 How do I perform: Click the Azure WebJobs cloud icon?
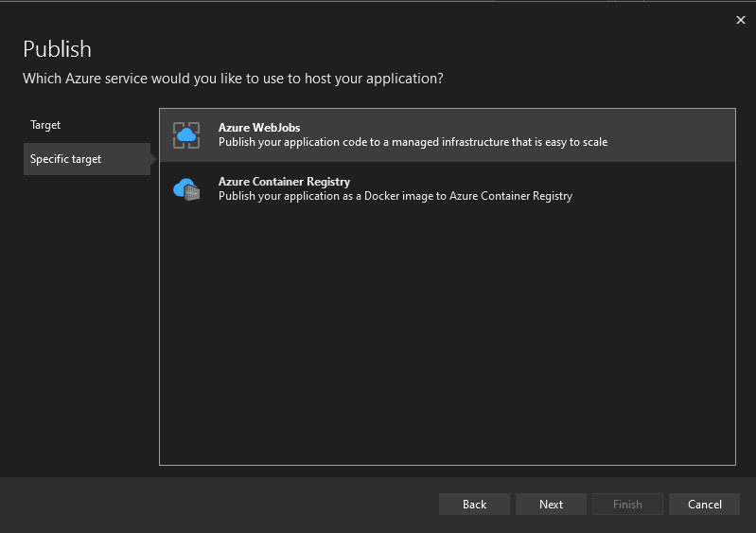(x=186, y=135)
